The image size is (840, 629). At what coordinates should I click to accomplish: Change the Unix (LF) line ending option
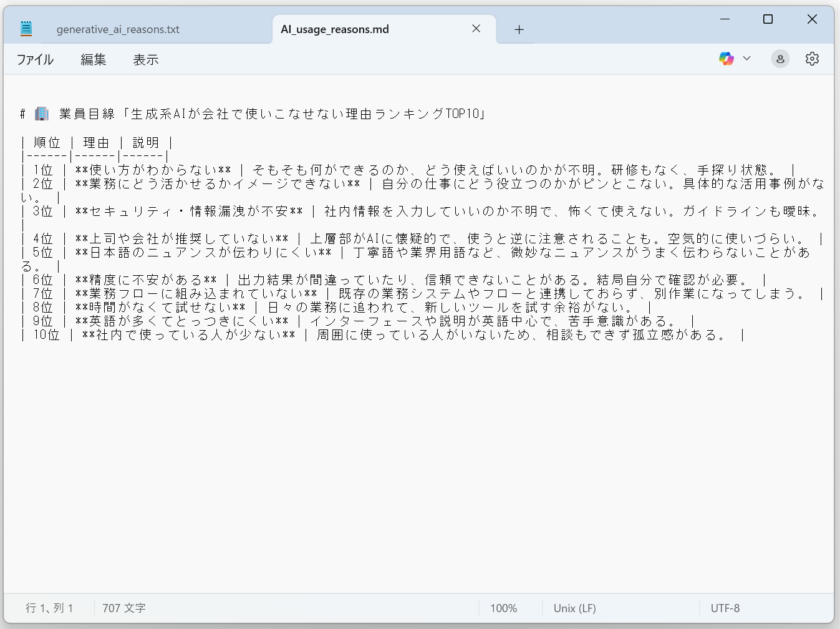coord(574,608)
